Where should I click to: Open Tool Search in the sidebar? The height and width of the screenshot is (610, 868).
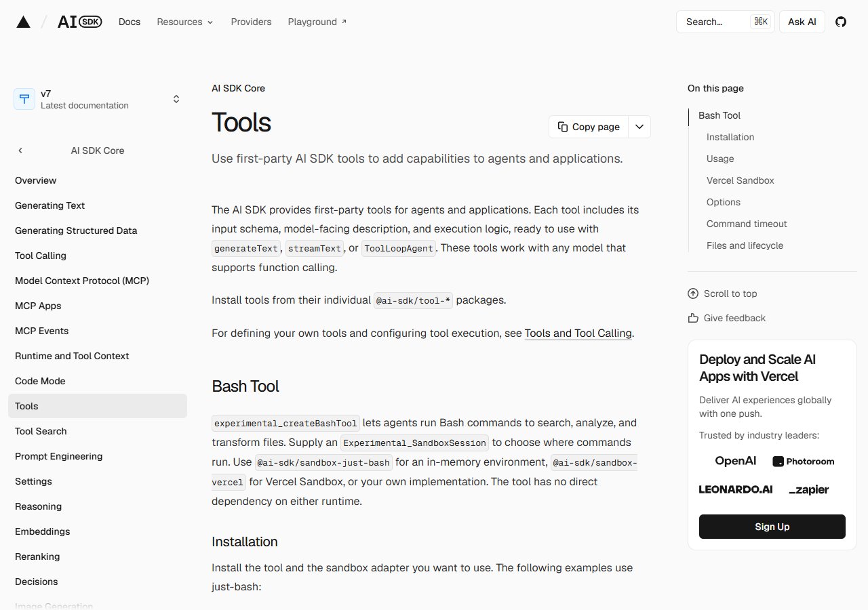(98, 431)
